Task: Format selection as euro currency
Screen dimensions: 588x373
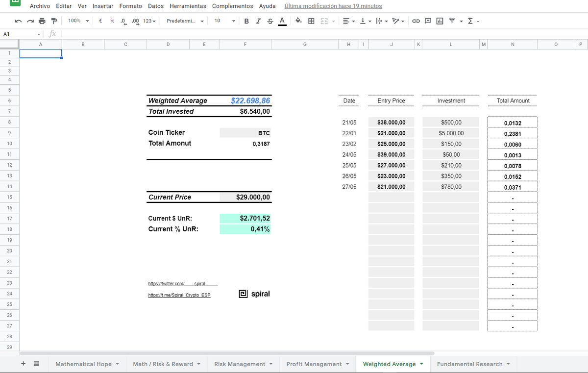Action: click(100, 21)
